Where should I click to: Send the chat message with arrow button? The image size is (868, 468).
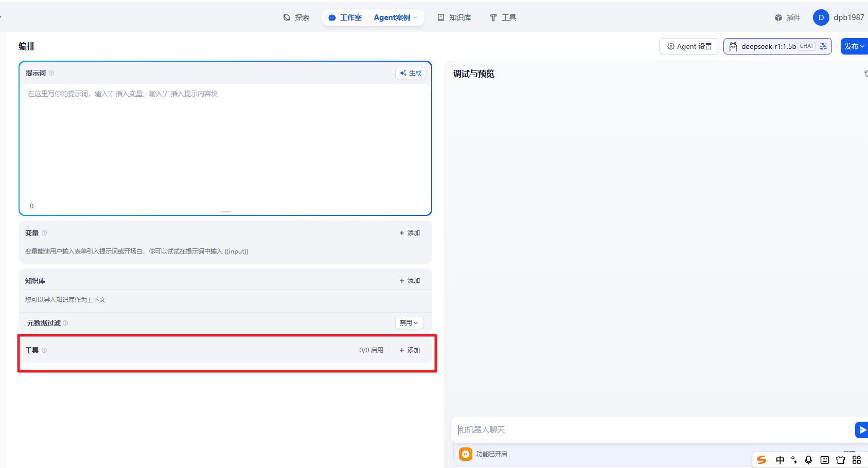862,429
